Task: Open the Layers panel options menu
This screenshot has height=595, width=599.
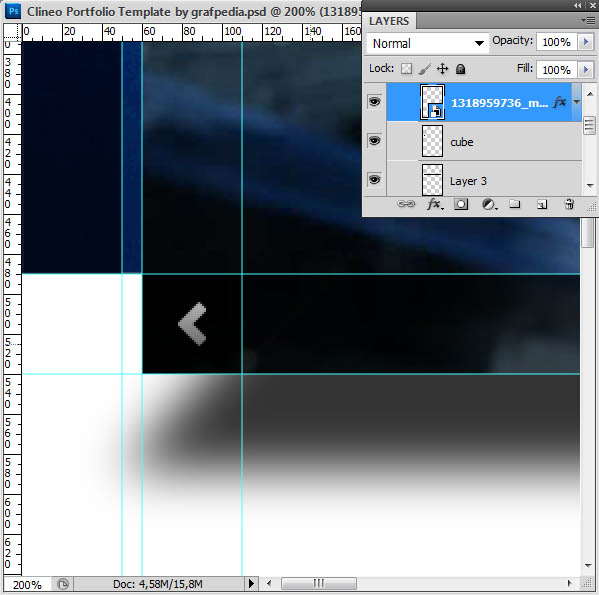Action: pyautogui.click(x=588, y=20)
